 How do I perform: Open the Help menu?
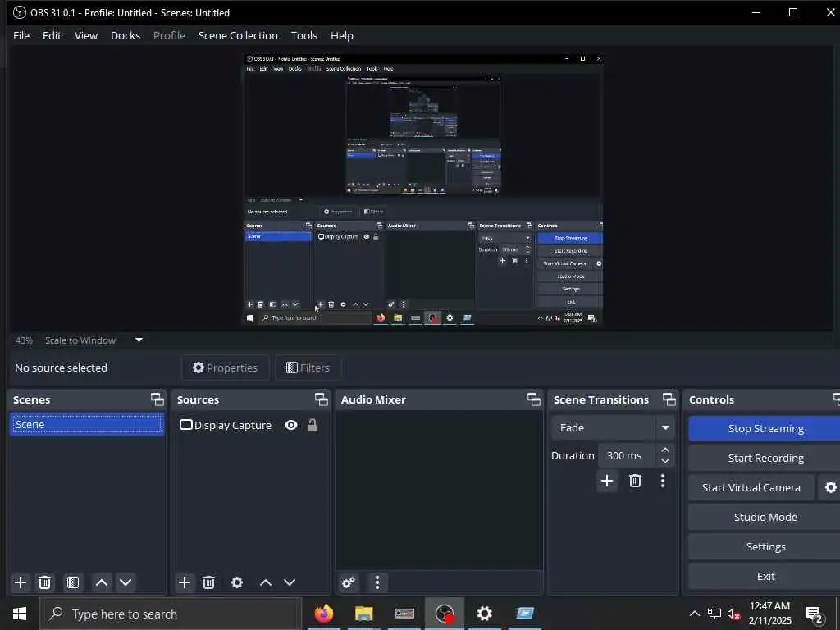click(x=342, y=35)
